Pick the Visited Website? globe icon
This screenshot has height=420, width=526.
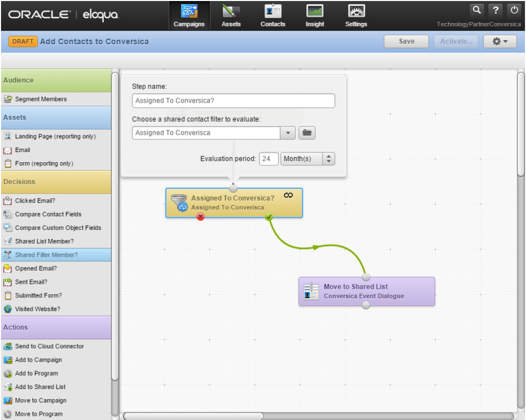point(8,309)
